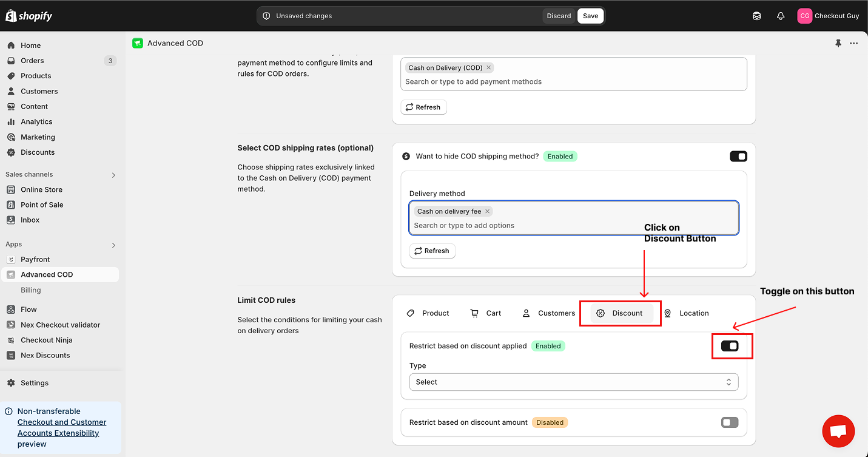Expand the Sales channels section

click(113, 175)
